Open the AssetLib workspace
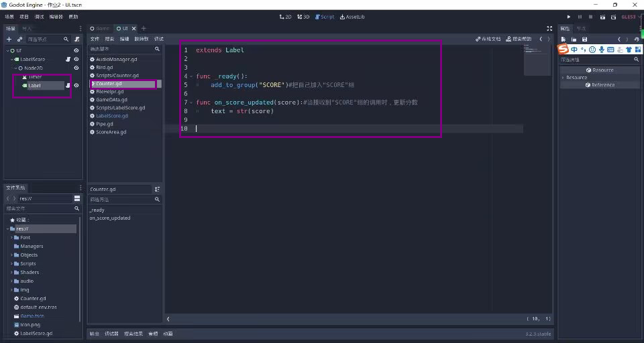This screenshot has width=644, height=343. (352, 17)
